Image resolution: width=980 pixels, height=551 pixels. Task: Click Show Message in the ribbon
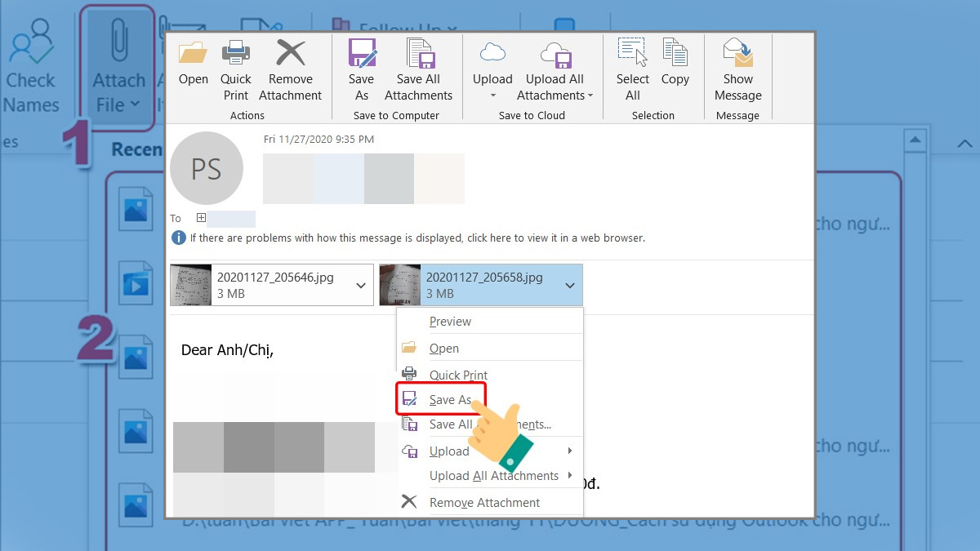[x=738, y=69]
